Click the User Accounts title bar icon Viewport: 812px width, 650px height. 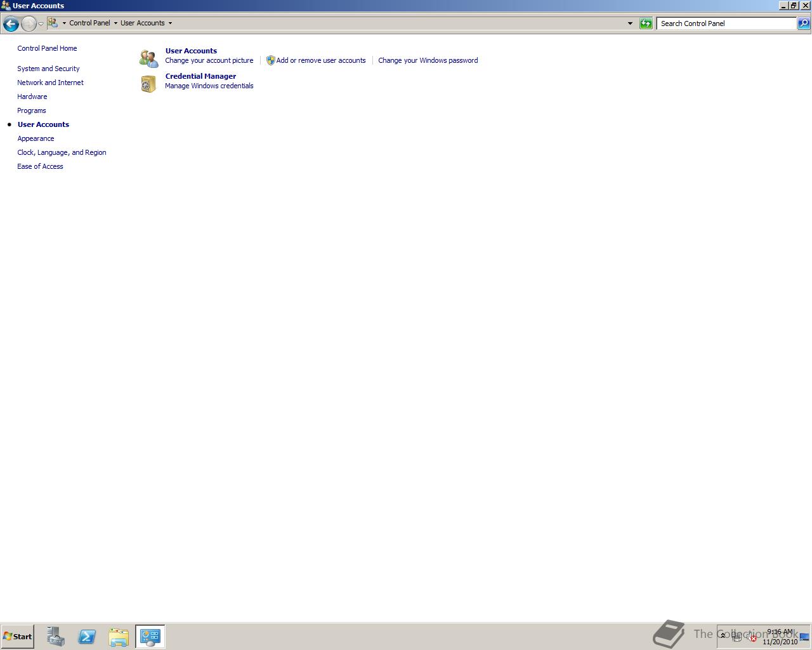(x=6, y=6)
